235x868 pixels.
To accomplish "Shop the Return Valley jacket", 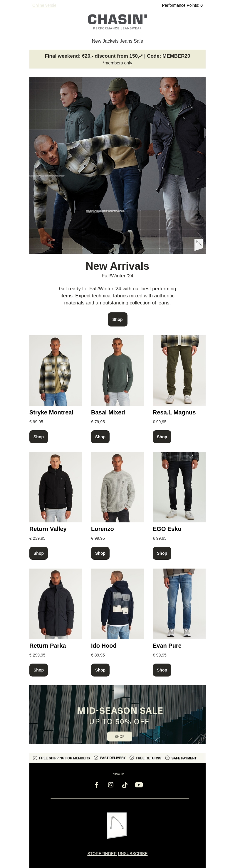I will click(x=38, y=553).
